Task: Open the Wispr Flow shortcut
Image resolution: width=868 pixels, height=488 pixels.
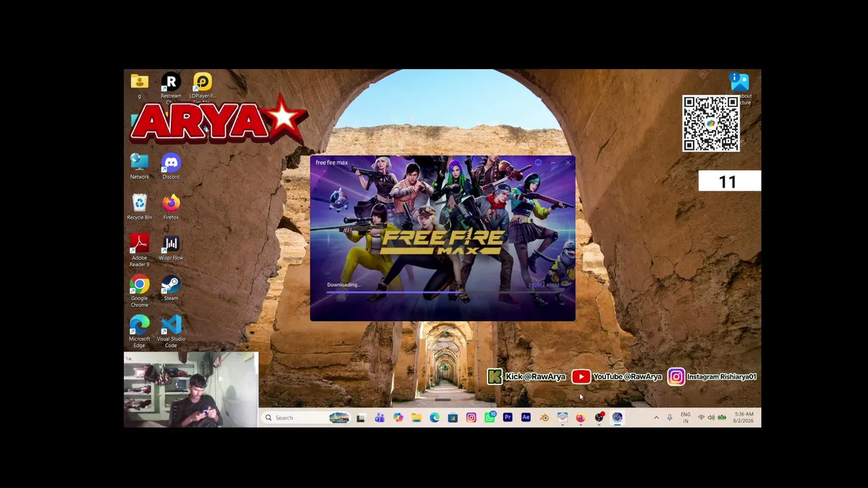Action: [171, 248]
